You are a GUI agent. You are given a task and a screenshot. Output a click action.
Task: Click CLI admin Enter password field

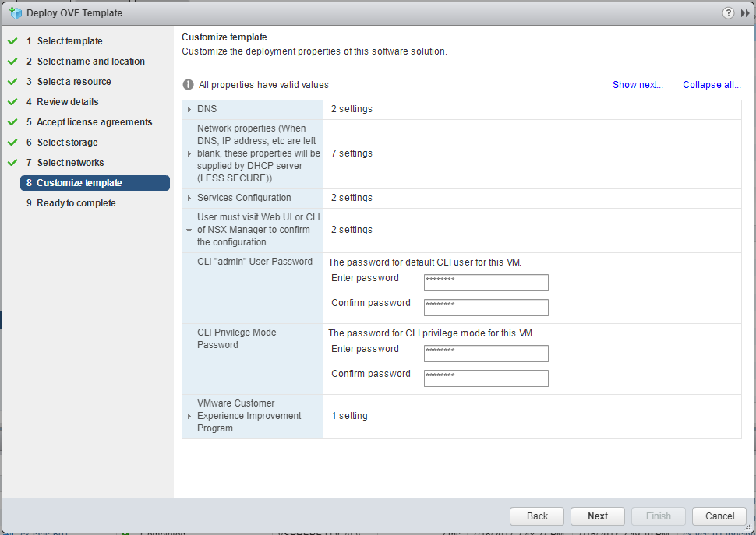486,283
